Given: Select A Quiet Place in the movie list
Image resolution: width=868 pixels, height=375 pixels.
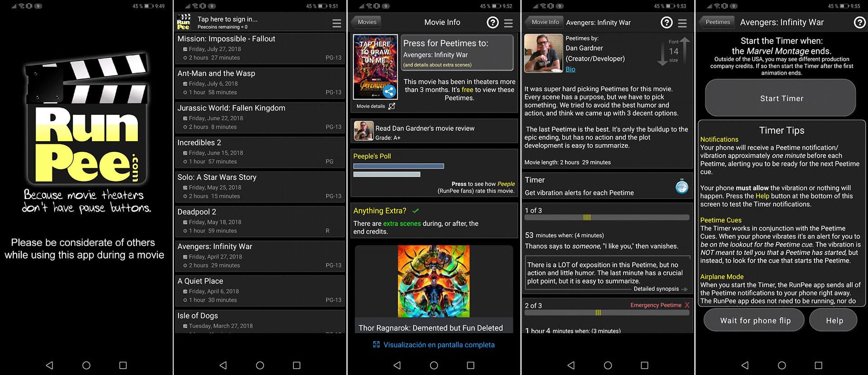Looking at the screenshot, I should coord(259,290).
